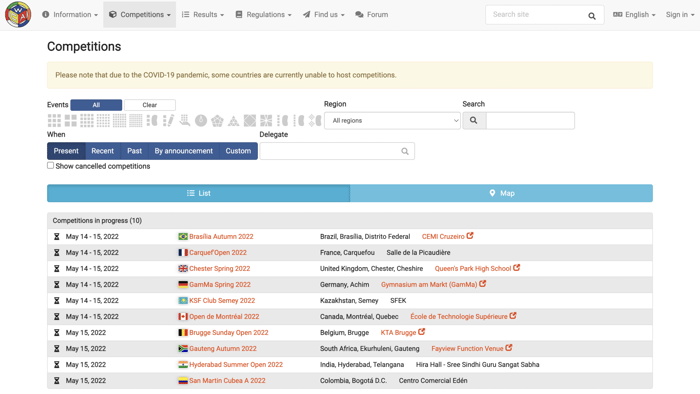This screenshot has height=394, width=700.
Task: Clear the selected events
Action: coord(150,105)
